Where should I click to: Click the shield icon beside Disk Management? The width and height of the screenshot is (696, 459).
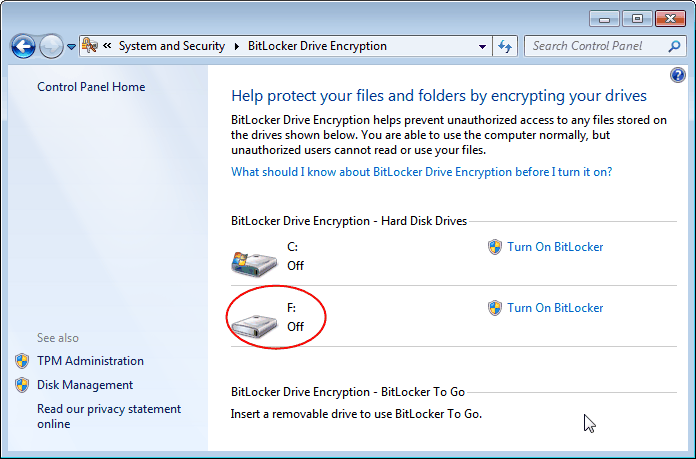[22, 385]
